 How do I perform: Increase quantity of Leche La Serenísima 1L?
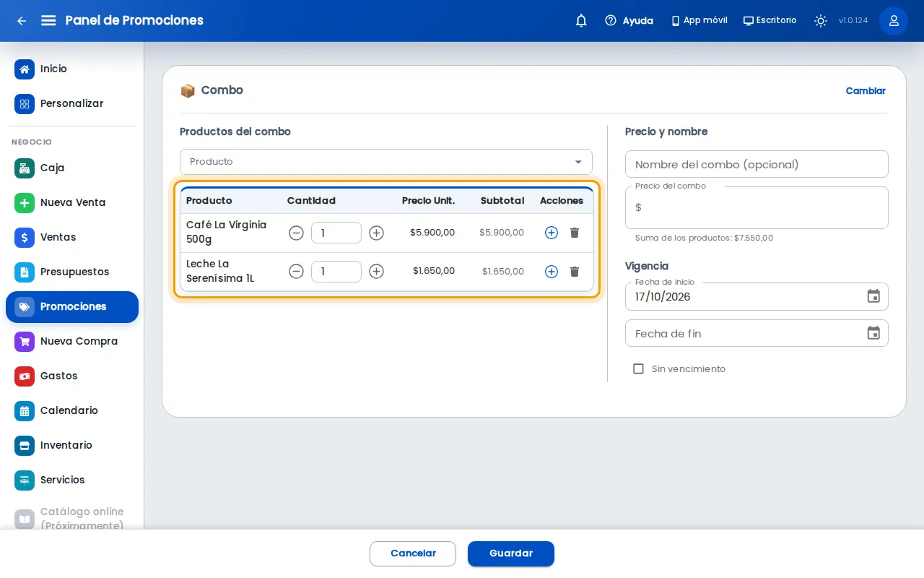point(376,272)
